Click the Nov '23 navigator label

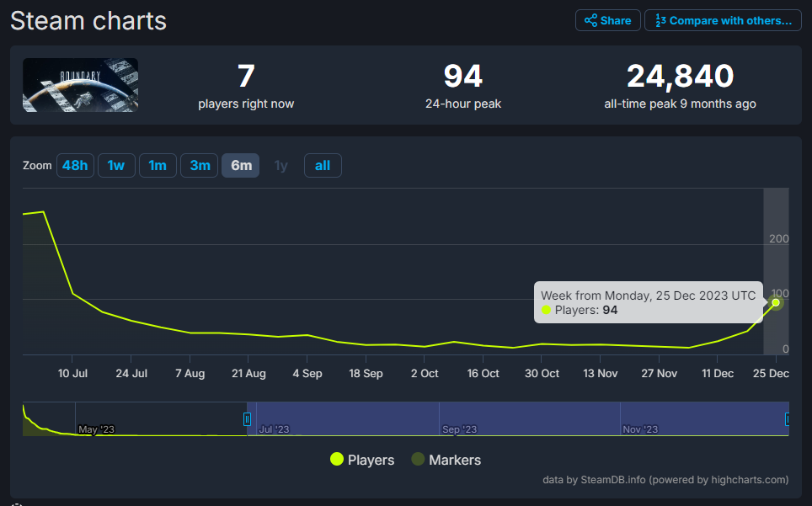[640, 429]
